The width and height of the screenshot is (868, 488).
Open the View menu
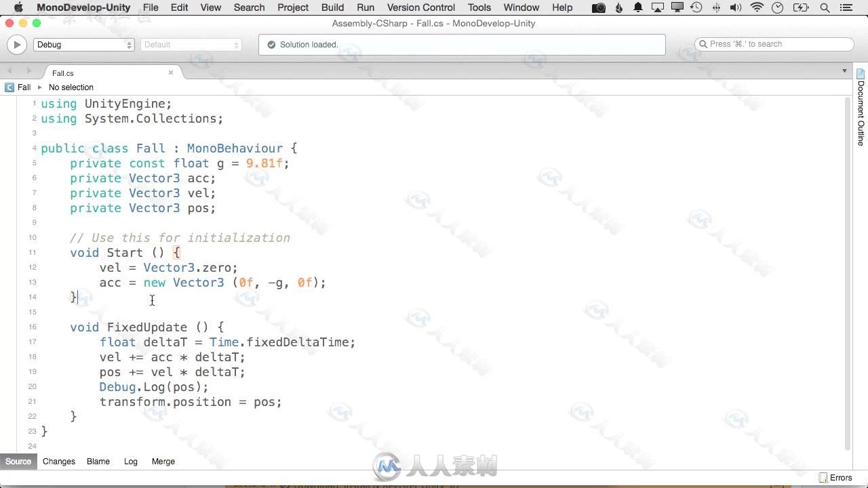[x=211, y=7]
